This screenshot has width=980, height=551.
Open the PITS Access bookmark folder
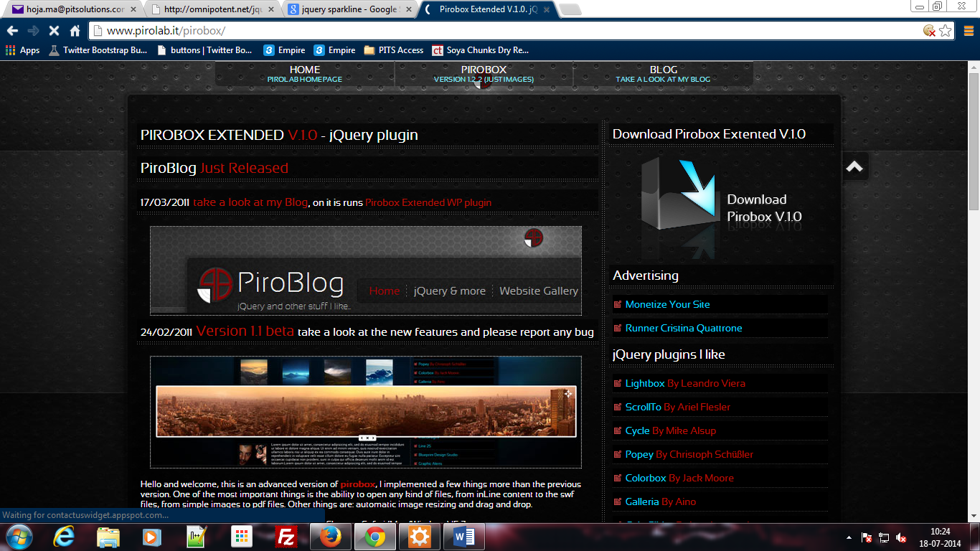point(394,50)
